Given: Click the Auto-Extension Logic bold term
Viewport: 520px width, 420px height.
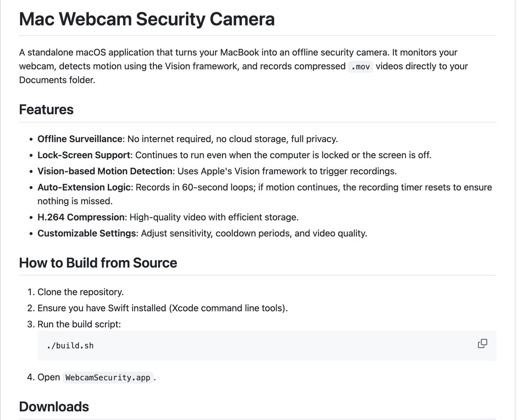Looking at the screenshot, I should click(84, 187).
